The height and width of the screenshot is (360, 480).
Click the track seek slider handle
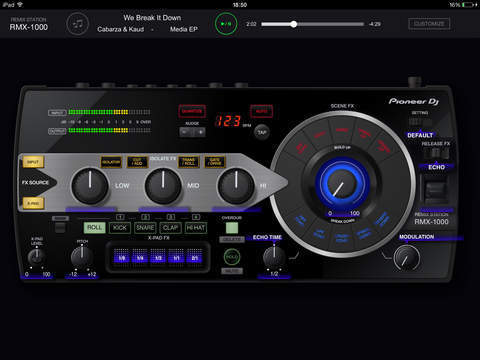294,24
